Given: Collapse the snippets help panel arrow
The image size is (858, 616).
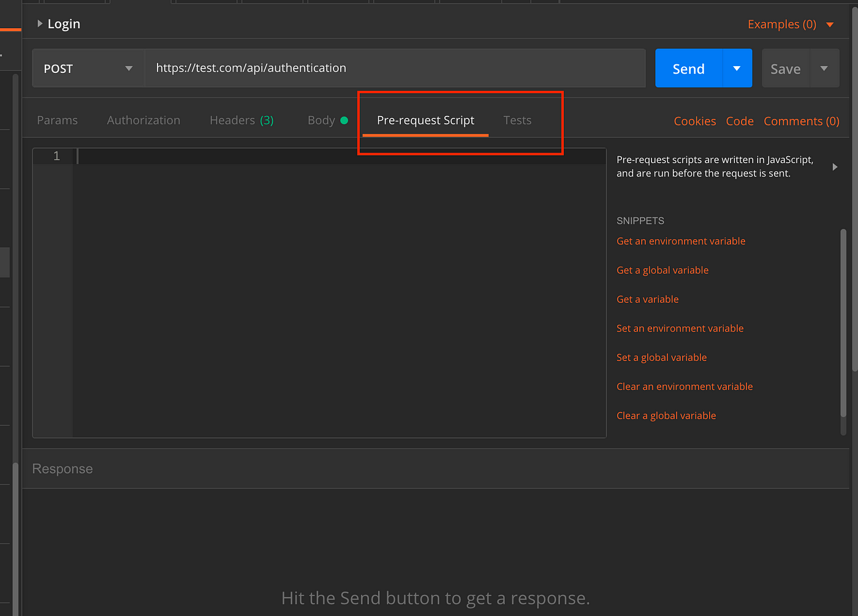Looking at the screenshot, I should [835, 167].
